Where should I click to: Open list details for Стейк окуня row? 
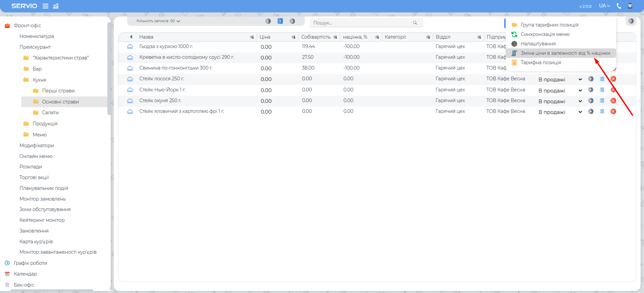602,101
